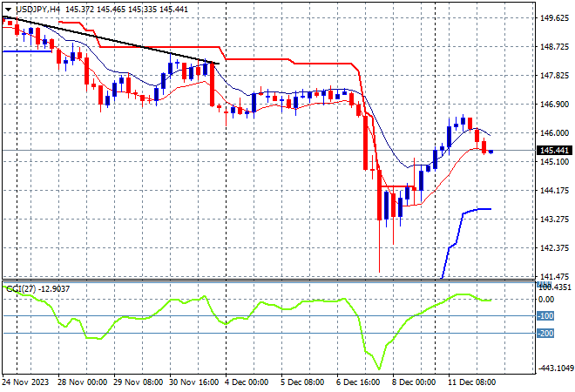
Task: Click the 146.900 price axis label
Action: [x=554, y=105]
